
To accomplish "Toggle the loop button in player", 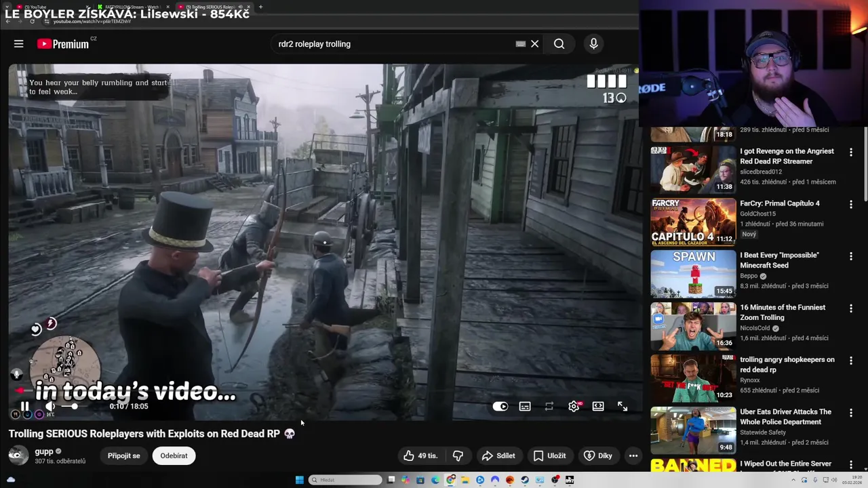I will click(549, 407).
